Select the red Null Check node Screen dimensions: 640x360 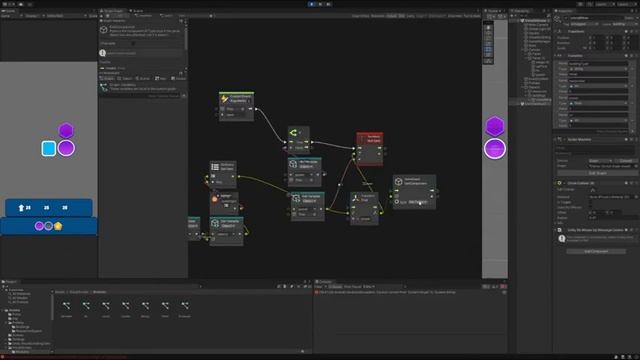(369, 149)
